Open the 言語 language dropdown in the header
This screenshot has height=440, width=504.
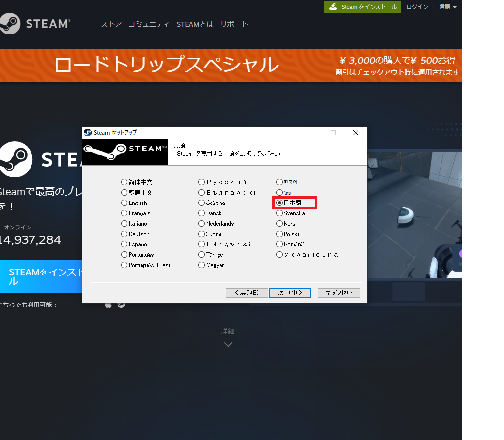coord(448,7)
